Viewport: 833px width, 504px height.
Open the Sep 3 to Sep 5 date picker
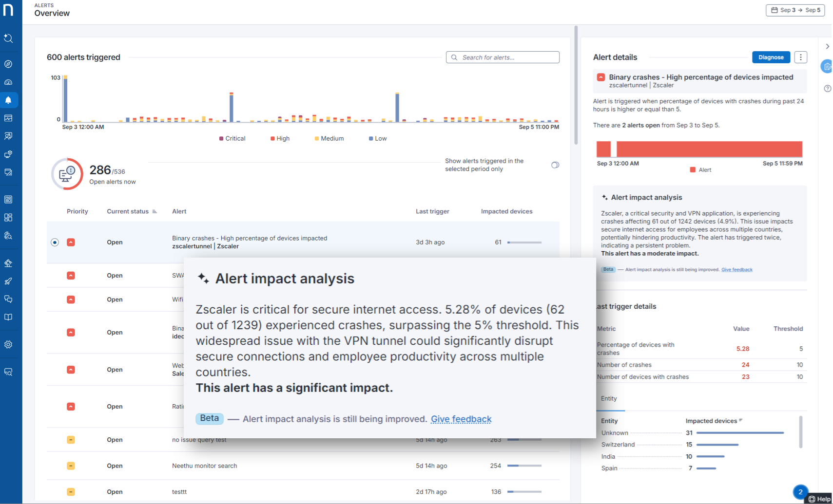(795, 10)
